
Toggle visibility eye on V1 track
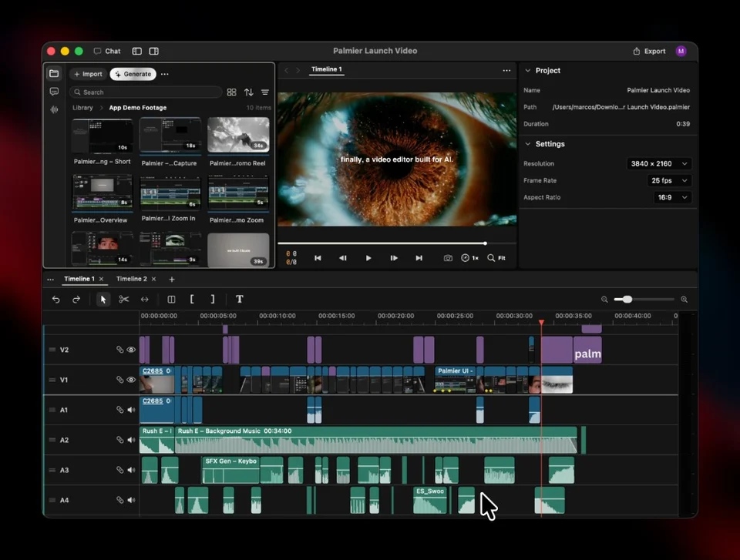point(131,380)
